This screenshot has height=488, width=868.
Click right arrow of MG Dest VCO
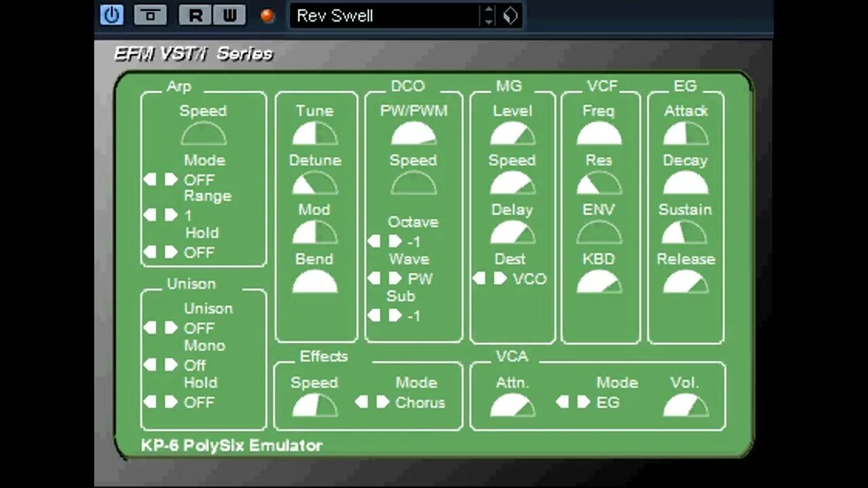point(500,279)
